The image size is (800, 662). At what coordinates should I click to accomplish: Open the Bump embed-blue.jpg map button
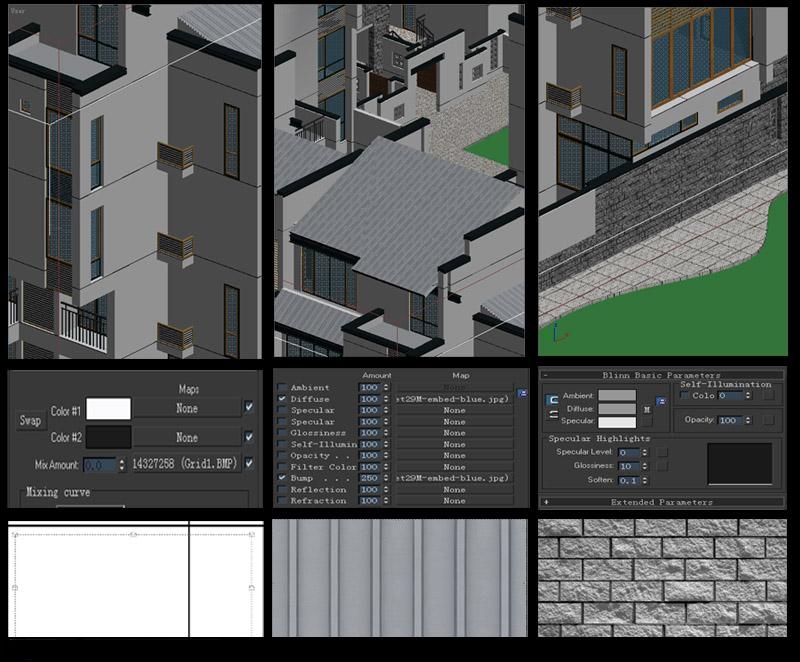click(x=454, y=478)
